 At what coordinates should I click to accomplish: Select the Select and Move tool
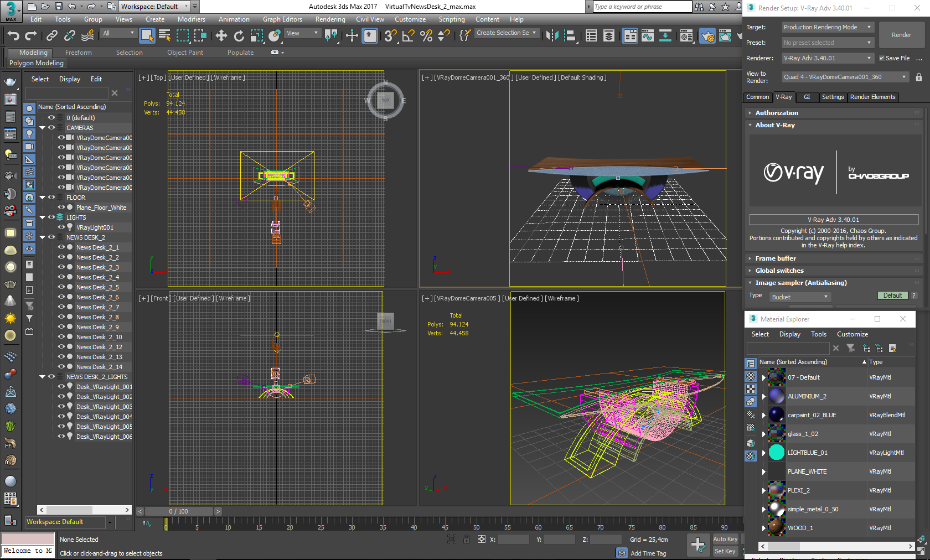221,36
